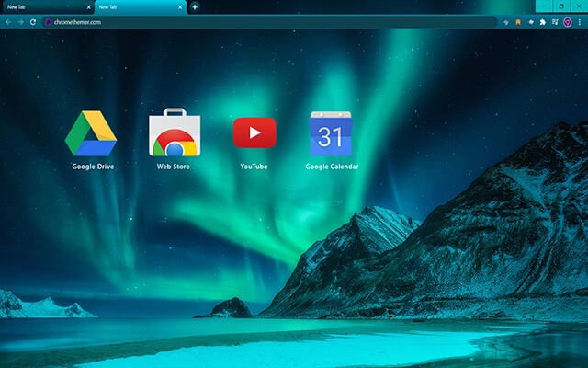Focus the chromethemer.com address bar
The image size is (588, 368).
click(x=269, y=22)
